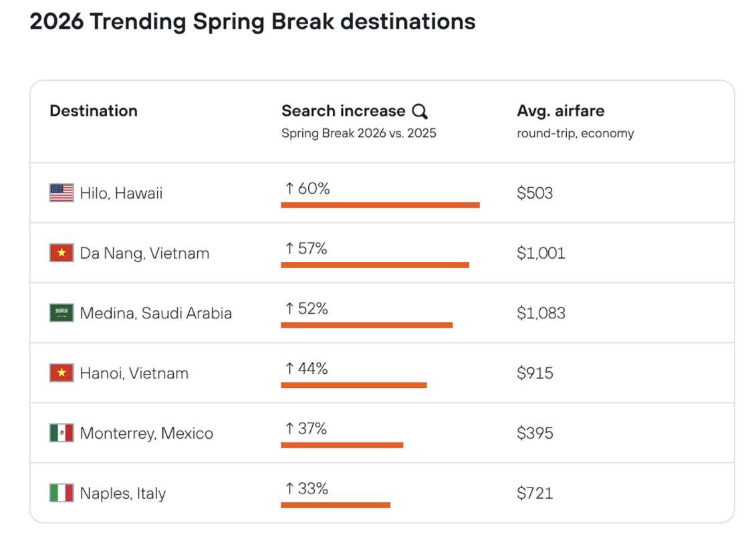The width and height of the screenshot is (756, 535).
Task: Click the Vietnam flag beside Hanoi
Action: click(61, 373)
